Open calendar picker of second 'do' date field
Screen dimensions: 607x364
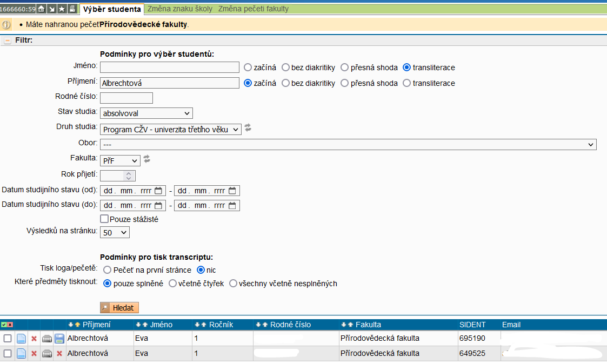click(232, 205)
